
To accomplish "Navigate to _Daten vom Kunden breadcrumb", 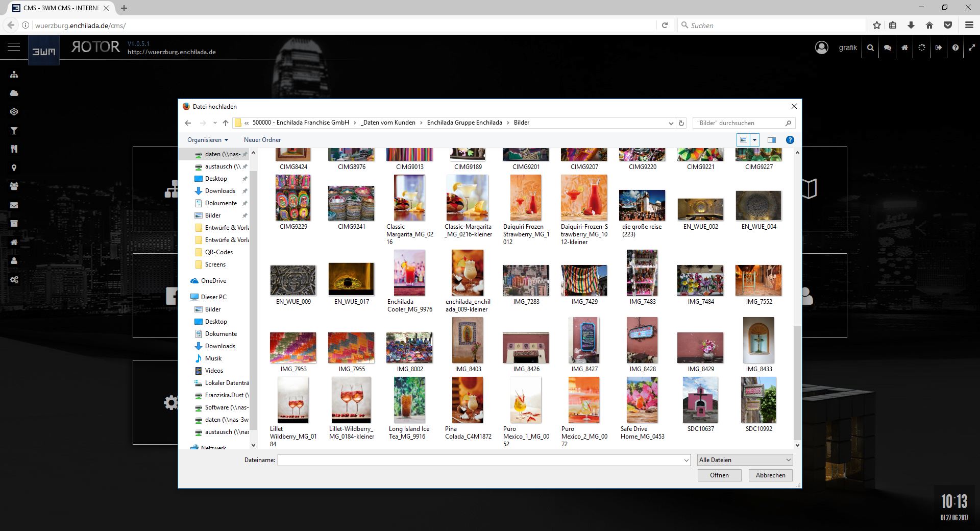I will (388, 123).
